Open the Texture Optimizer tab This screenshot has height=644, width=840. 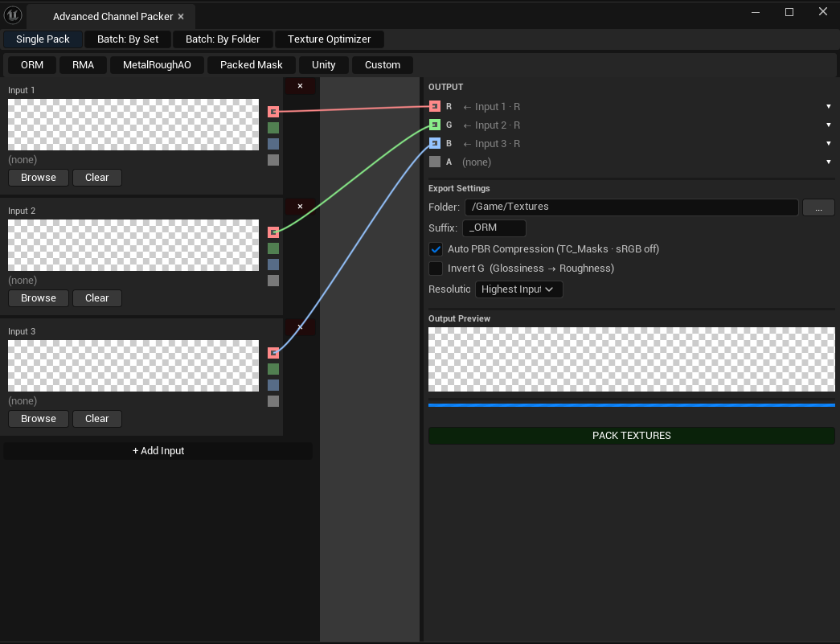[x=329, y=39]
